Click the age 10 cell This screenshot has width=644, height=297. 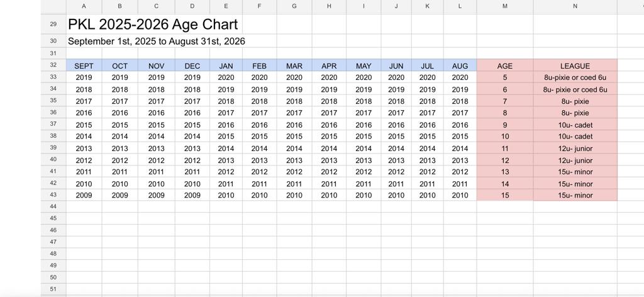(504, 137)
